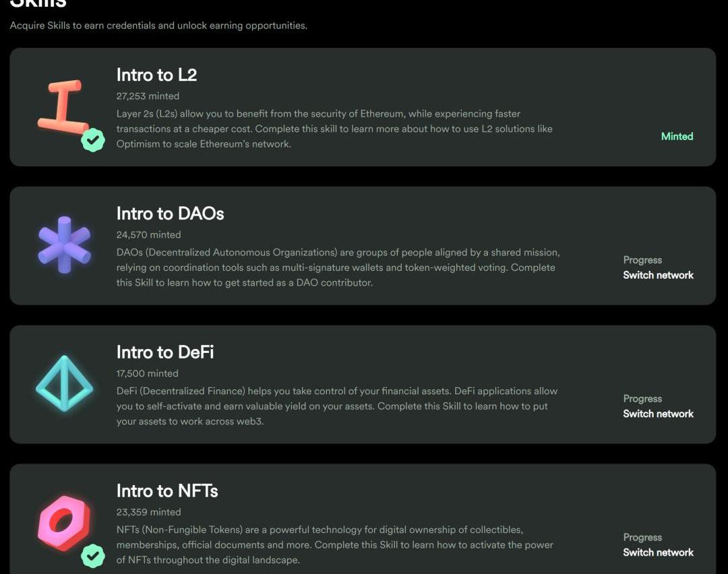Click the pink Intro to NFTs hexagon icon
Screen dimensions: 728x574
coord(63,521)
